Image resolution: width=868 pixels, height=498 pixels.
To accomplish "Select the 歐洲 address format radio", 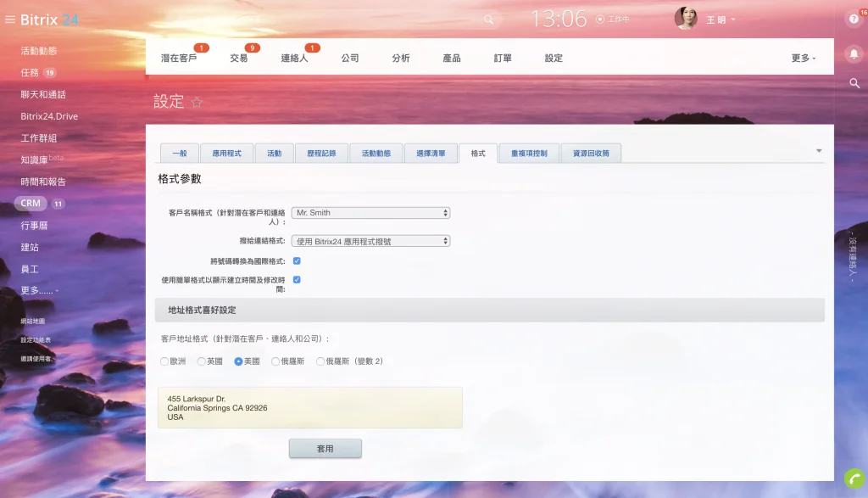I will click(x=164, y=361).
